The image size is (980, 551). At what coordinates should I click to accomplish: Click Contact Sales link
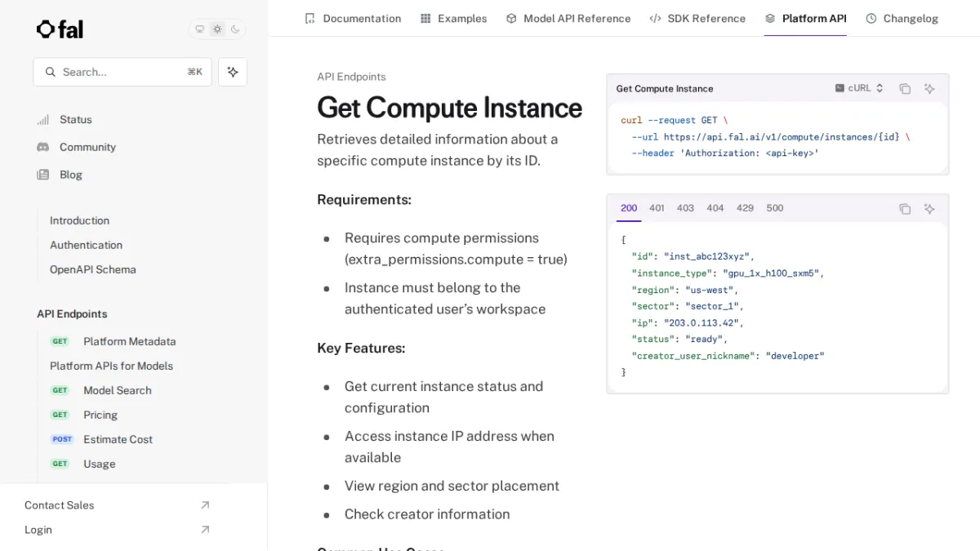pyautogui.click(x=59, y=505)
